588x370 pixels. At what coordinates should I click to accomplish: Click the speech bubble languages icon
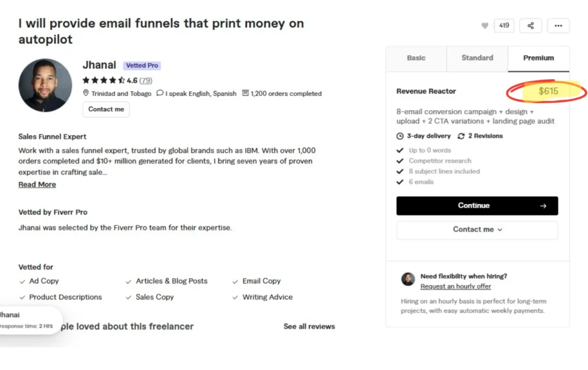click(x=160, y=93)
